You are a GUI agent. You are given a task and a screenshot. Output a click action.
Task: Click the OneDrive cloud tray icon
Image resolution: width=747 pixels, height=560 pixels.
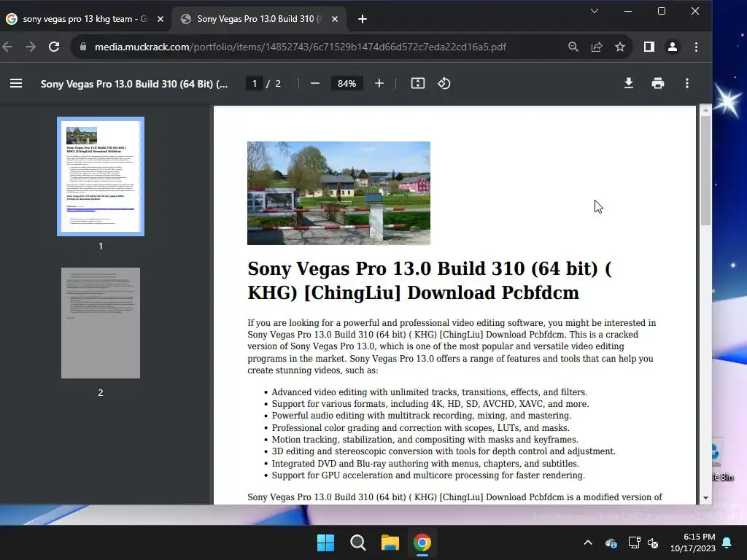[x=611, y=542]
